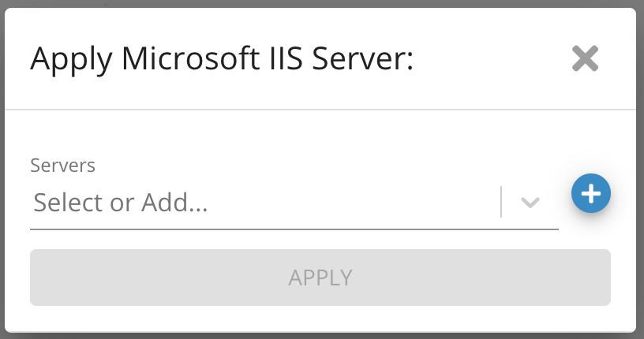Screen dimensions: 644x339
Task: Expand the Servers dropdown chevron
Action: click(530, 203)
